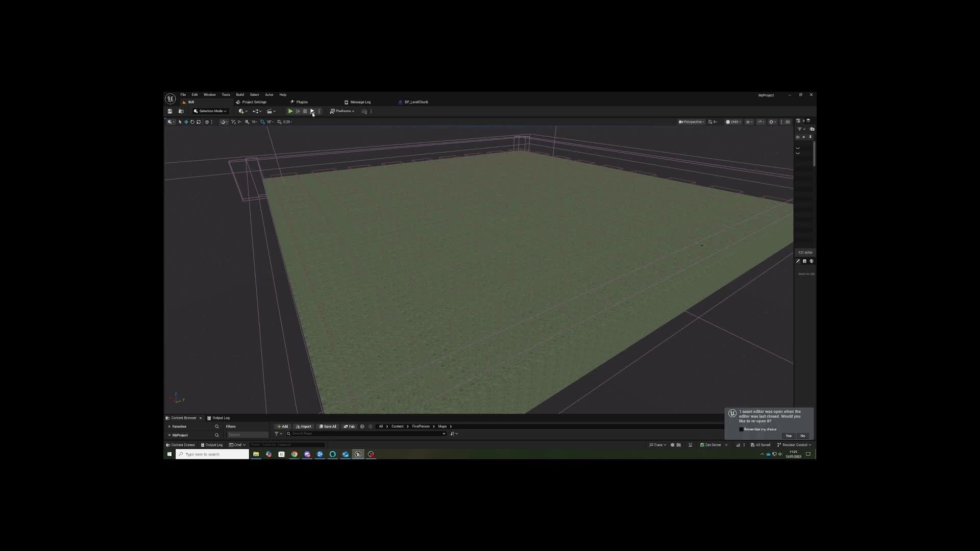Image resolution: width=980 pixels, height=551 pixels.
Task: Click the Save current level icon
Action: (170, 111)
